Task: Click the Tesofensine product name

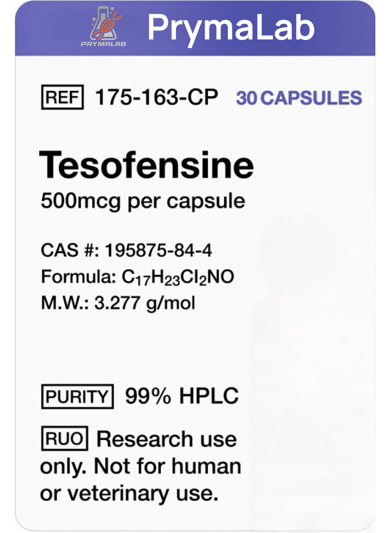Action: (146, 165)
